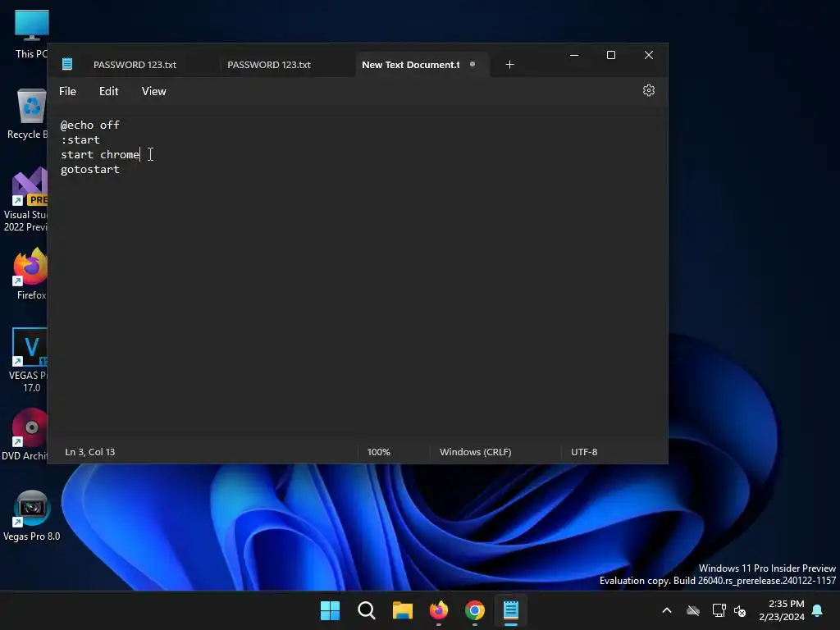This screenshot has width=840, height=630.
Task: Show hidden system tray icons chevron
Action: tap(667, 610)
